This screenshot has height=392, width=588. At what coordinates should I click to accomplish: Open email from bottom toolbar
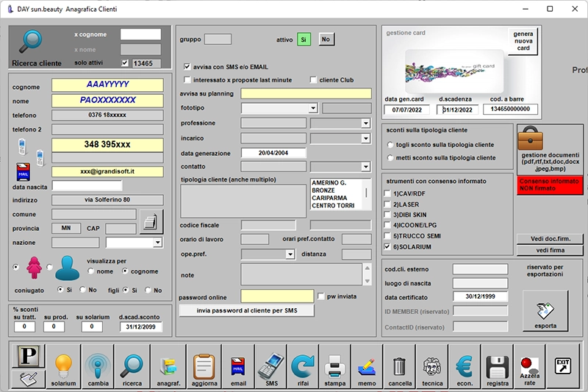[x=238, y=366]
